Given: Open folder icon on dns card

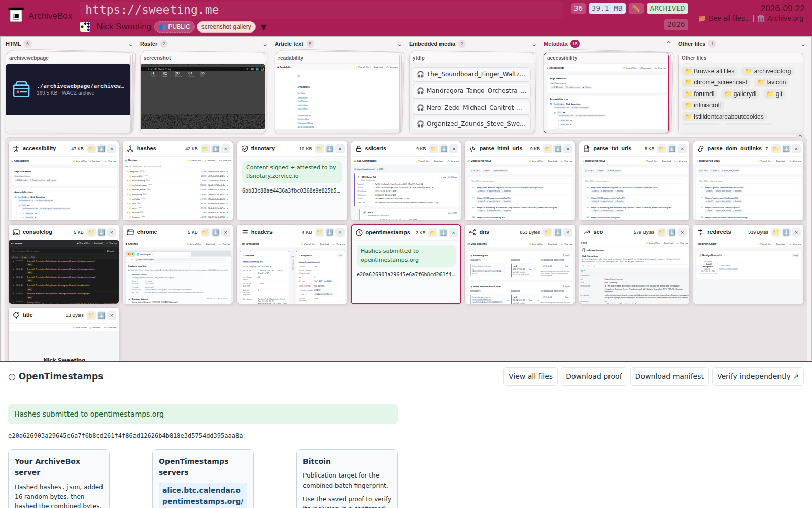Looking at the screenshot, I should (548, 232).
